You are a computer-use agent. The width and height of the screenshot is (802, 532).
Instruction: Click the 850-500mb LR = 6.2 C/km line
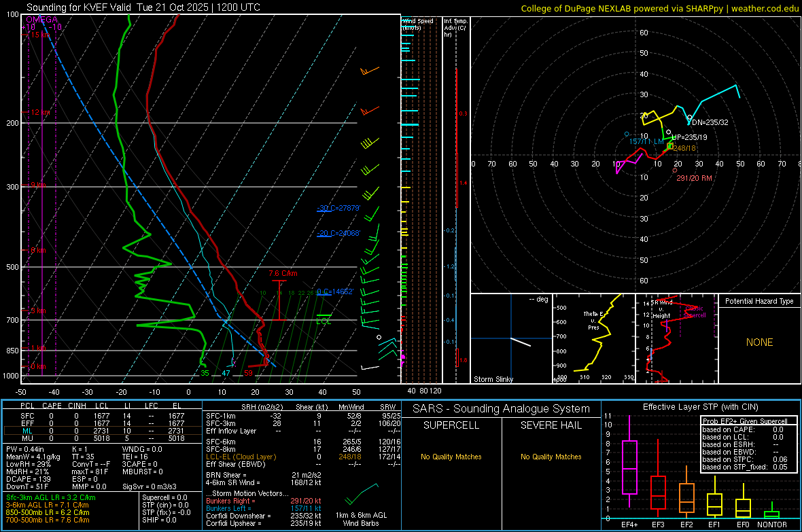pyautogui.click(x=48, y=512)
